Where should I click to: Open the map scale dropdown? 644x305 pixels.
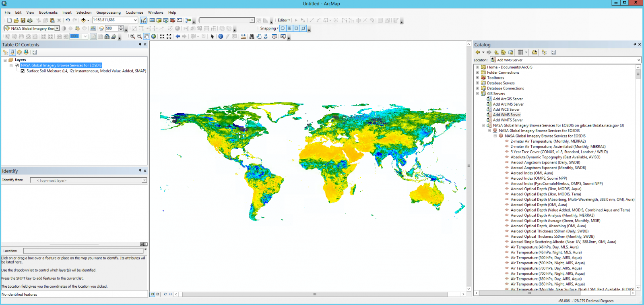pyautogui.click(x=135, y=20)
